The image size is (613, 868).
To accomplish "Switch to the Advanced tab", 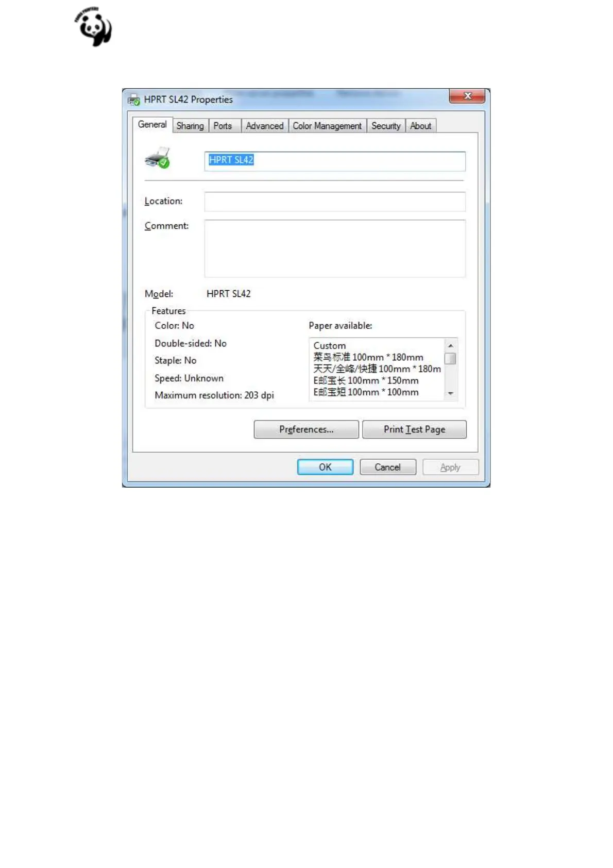I will 264,126.
